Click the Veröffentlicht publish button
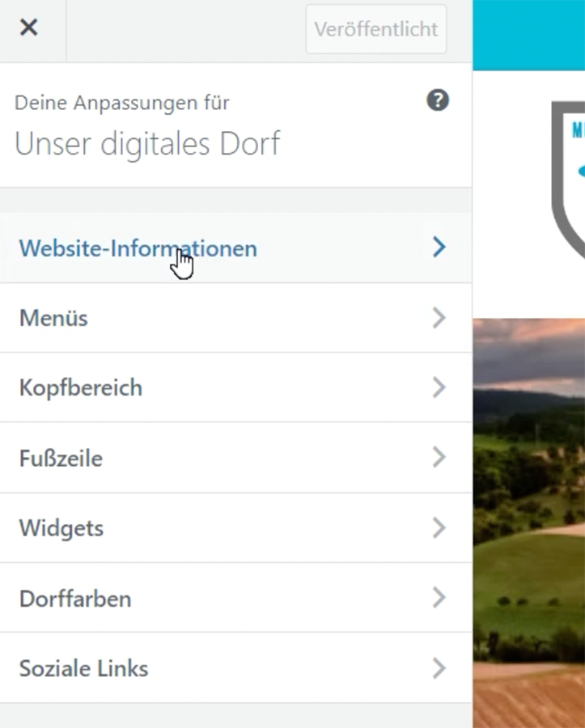585x728 pixels. (375, 29)
